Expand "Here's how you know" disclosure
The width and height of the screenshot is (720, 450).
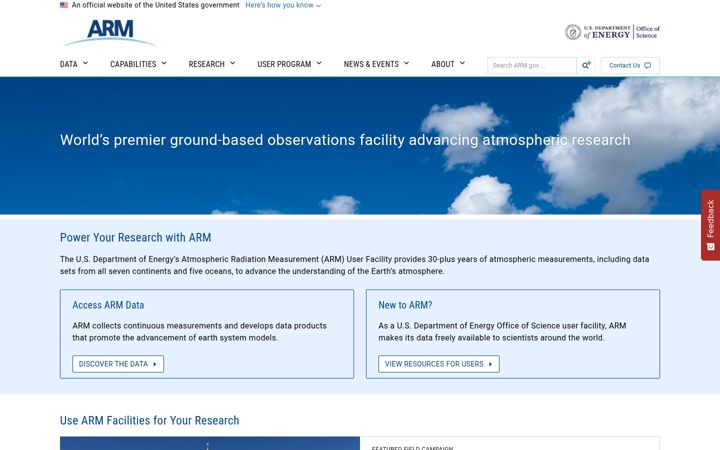coord(283,5)
